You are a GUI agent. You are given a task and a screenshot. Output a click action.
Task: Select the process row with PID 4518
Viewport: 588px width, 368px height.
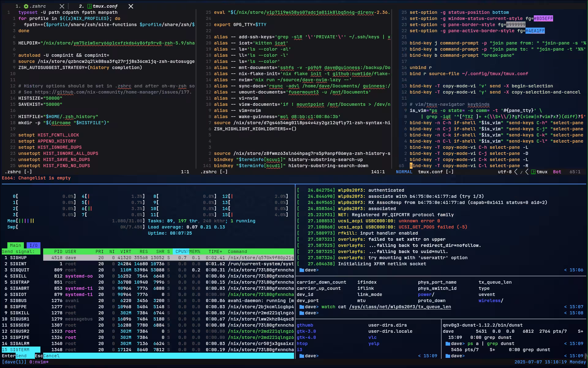(x=168, y=258)
